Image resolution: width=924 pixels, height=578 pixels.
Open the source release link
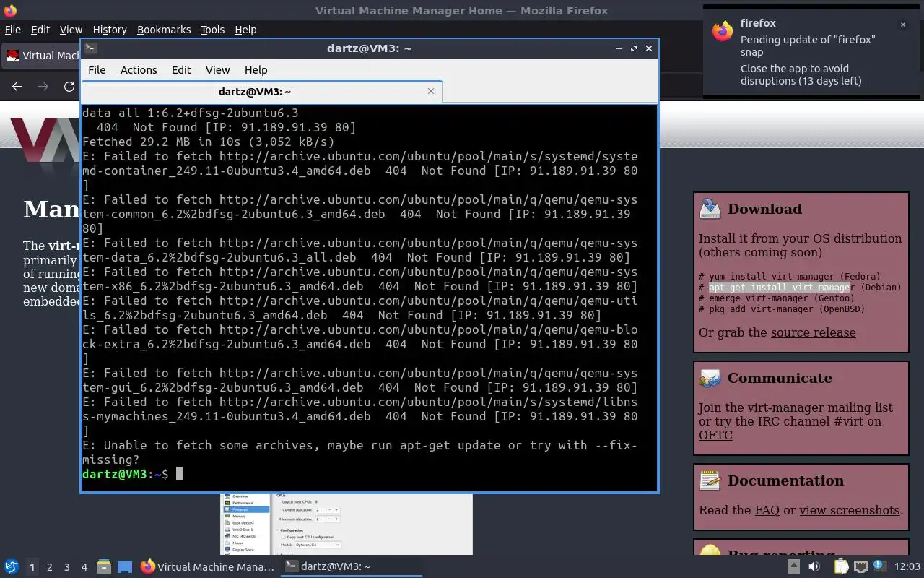pos(814,333)
